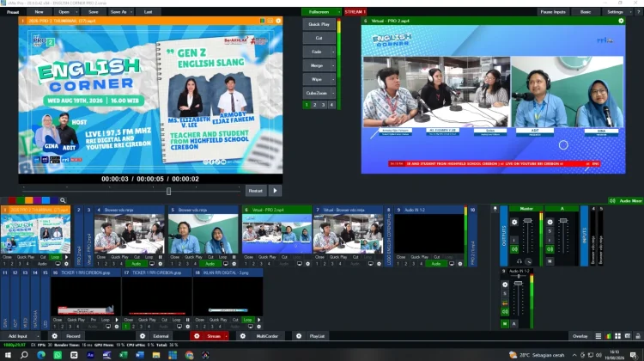Click the Quick Play transition button
This screenshot has height=361, width=644.
319,24
